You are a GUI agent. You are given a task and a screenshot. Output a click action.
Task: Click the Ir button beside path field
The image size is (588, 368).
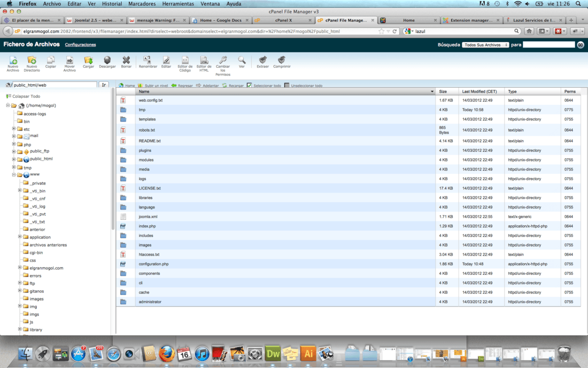pos(104,85)
